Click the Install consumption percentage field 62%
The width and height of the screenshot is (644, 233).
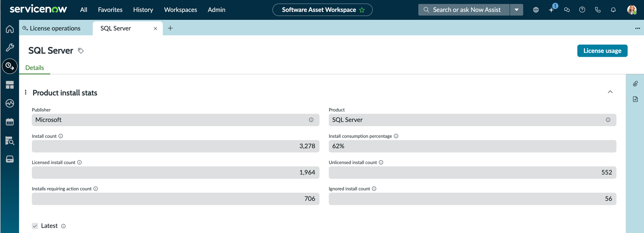click(x=472, y=146)
